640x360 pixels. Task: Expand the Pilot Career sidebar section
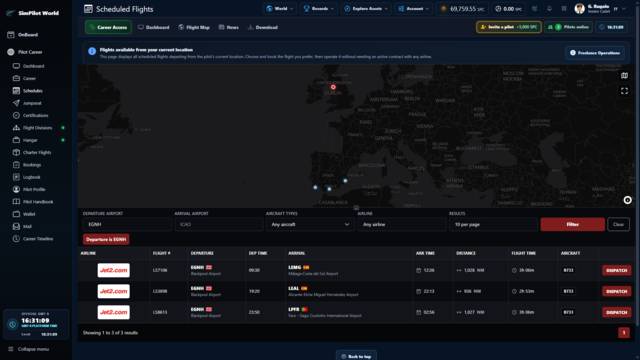click(25, 52)
